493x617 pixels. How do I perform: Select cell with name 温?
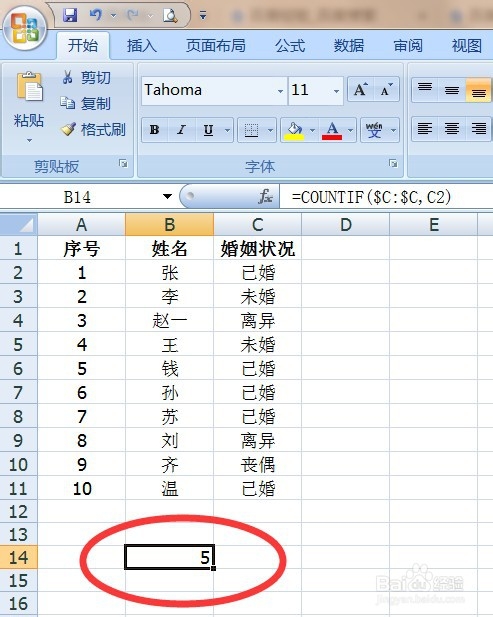pos(170,488)
